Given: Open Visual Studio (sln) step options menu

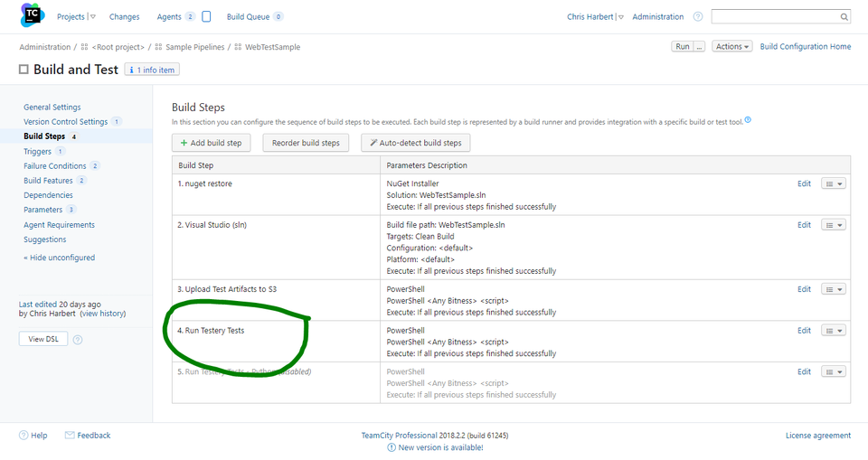Looking at the screenshot, I should (x=833, y=225).
